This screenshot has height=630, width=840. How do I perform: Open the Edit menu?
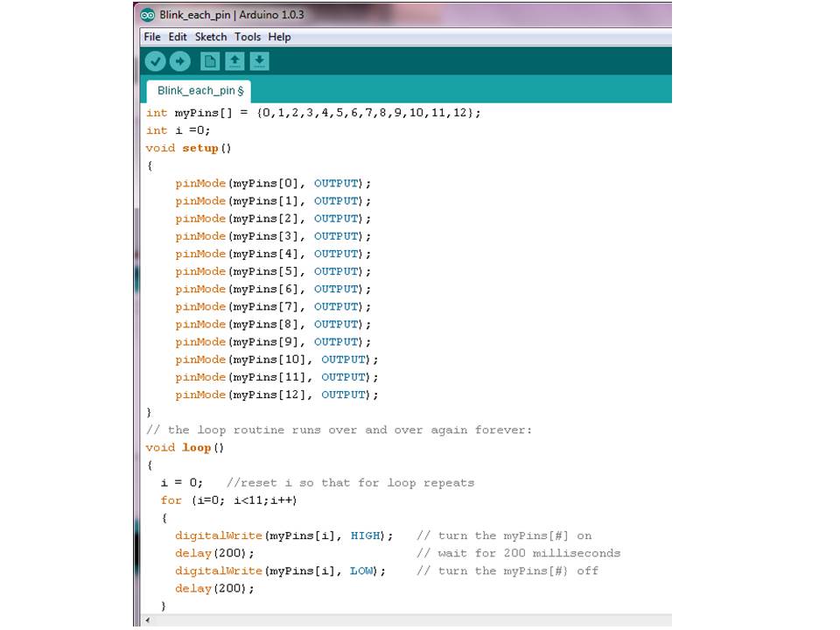[x=177, y=37]
